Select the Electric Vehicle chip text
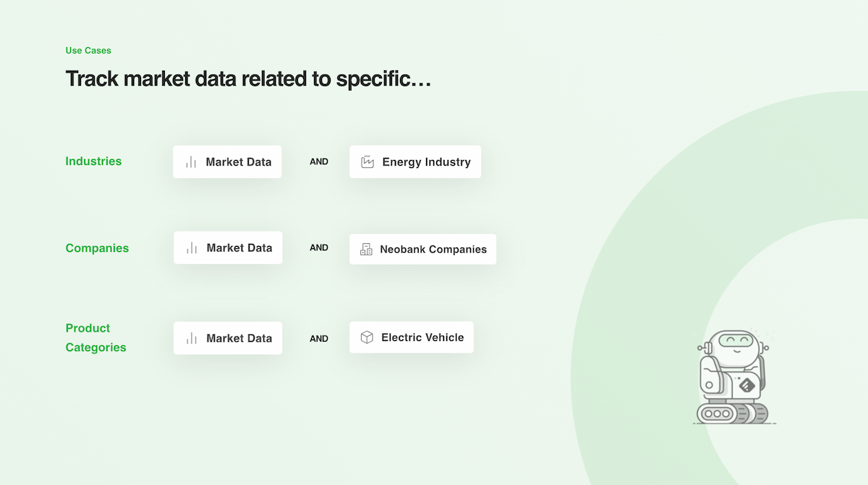 pos(422,337)
